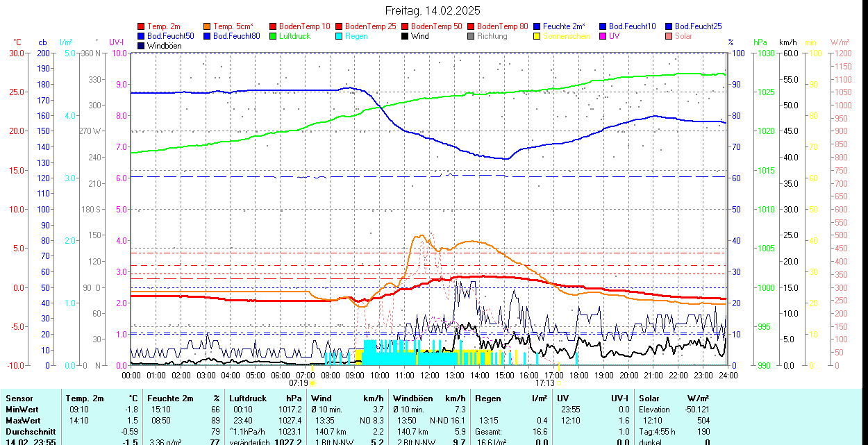Click the sunrise marker at 07:19
Viewport: 868px width, 445px height.
point(312,383)
